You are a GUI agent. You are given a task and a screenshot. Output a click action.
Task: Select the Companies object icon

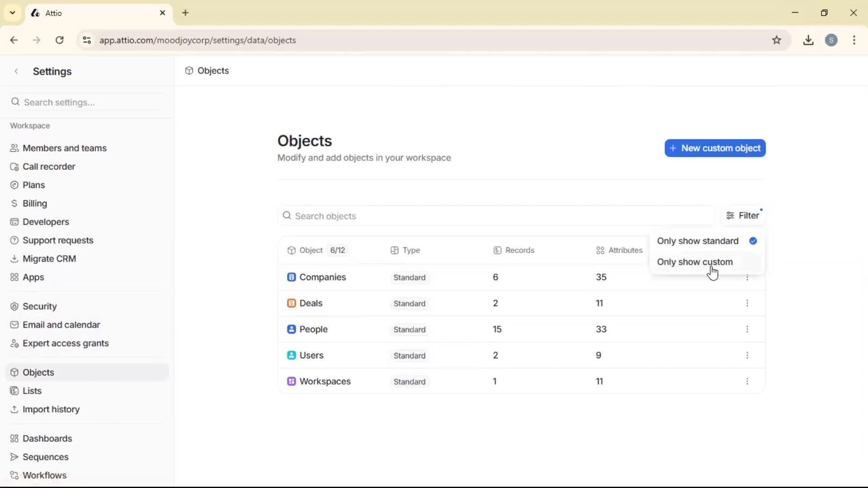coord(292,277)
